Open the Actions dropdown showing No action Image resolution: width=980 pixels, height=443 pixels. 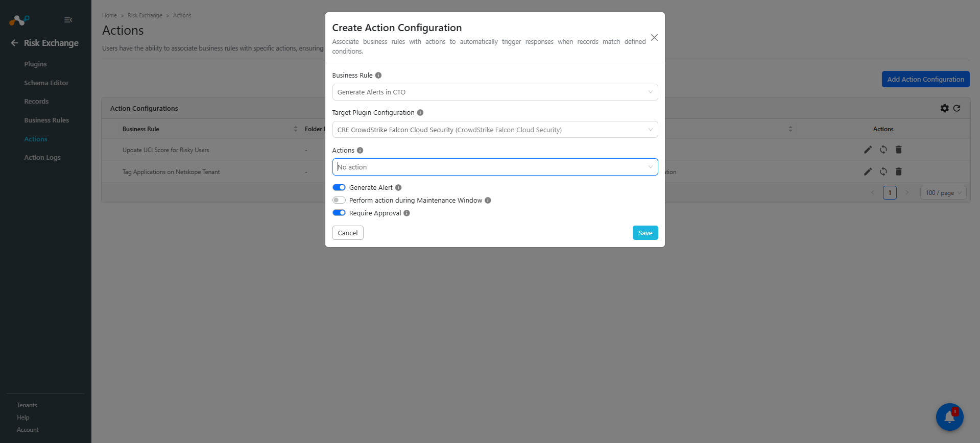click(495, 167)
